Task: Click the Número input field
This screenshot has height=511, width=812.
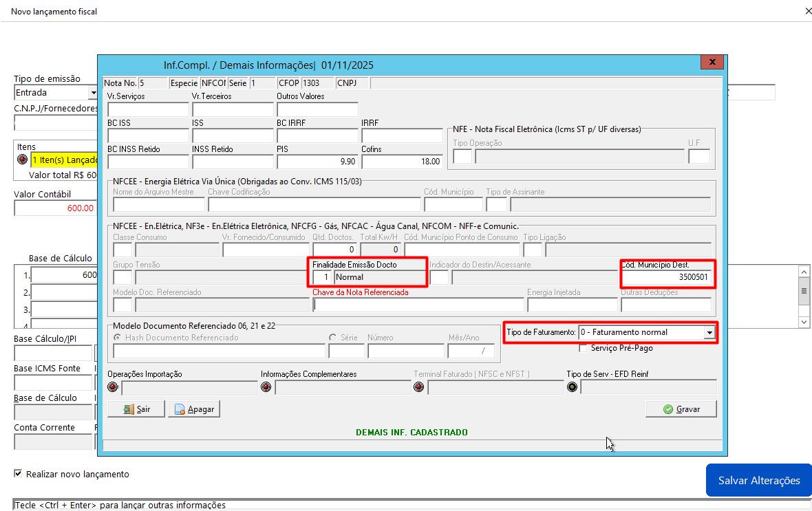Action: (406, 351)
